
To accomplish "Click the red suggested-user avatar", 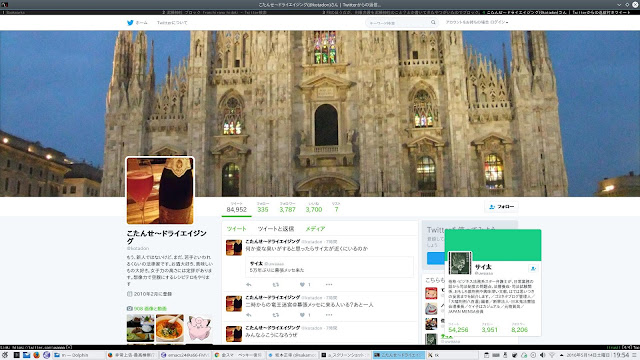I will (431, 293).
